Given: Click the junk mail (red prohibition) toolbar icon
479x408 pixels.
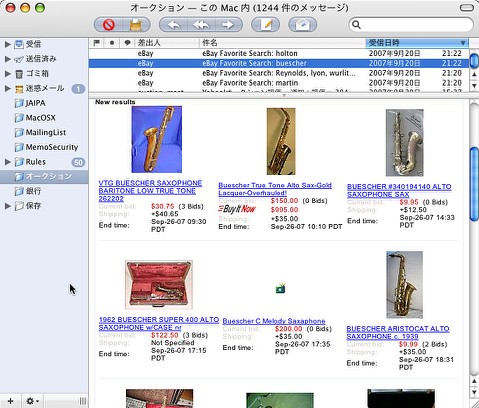Looking at the screenshot, I should point(109,25).
